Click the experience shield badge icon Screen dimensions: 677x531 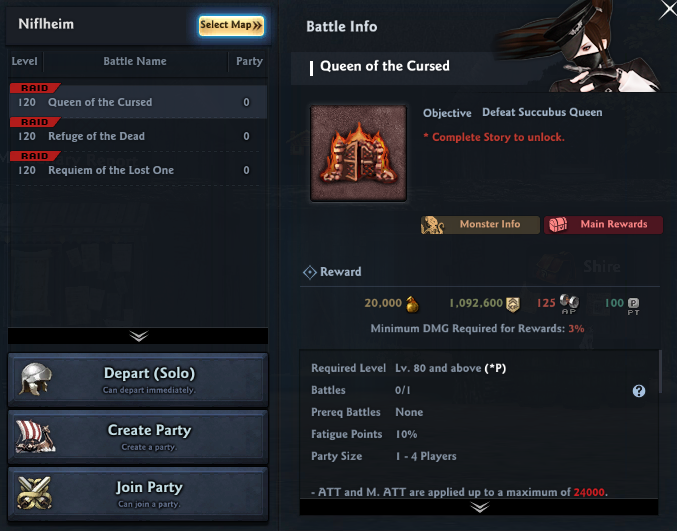512,304
